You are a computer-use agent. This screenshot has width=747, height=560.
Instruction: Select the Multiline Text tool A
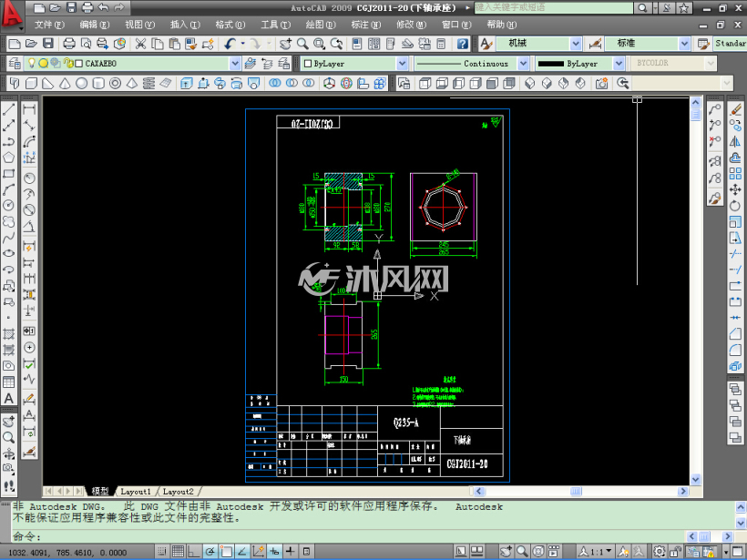click(x=8, y=398)
